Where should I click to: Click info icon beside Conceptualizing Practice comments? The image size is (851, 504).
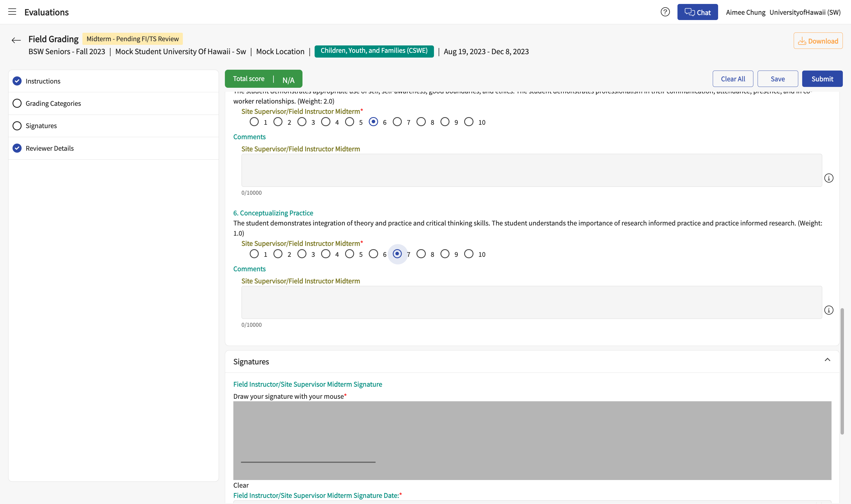[x=829, y=310]
